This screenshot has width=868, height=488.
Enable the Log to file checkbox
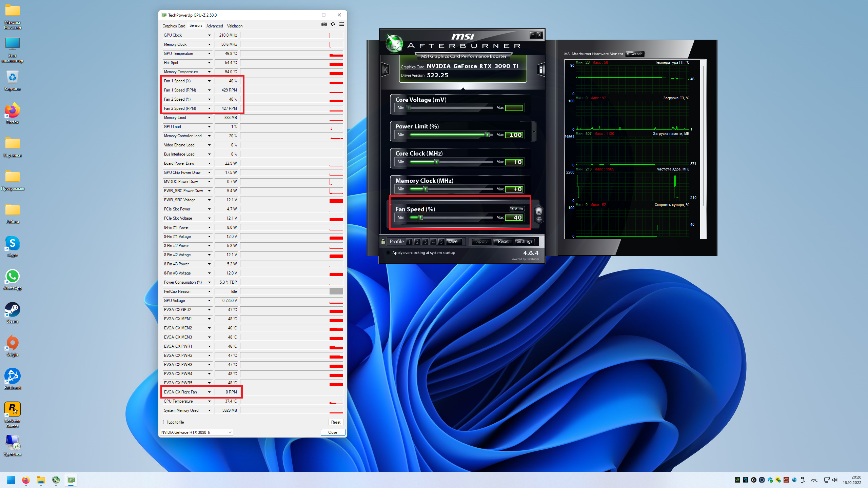[x=165, y=422]
